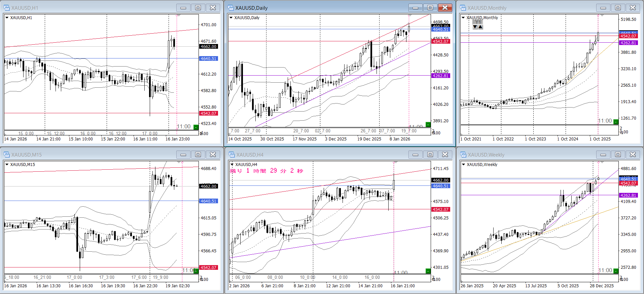Toggle the green square button in H4 chart
This screenshot has width=644, height=294.
tap(428, 271)
